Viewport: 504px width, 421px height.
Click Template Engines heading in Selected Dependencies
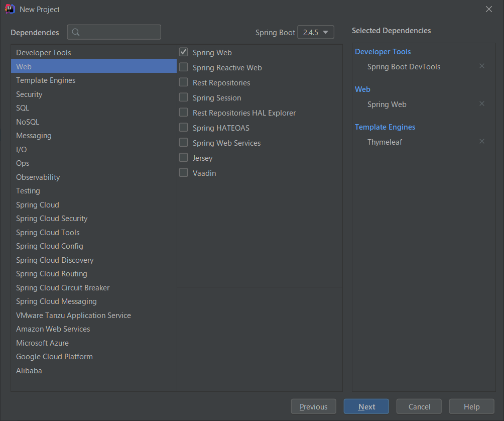385,127
